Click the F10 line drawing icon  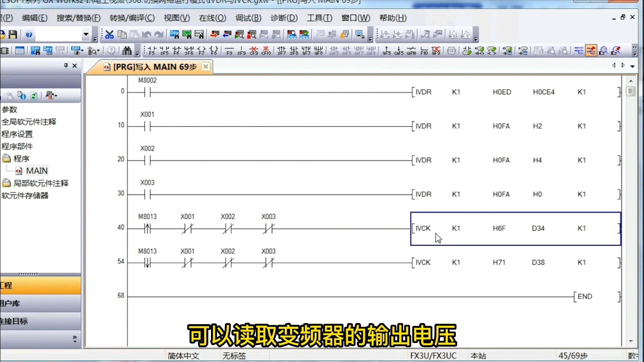pos(424,51)
